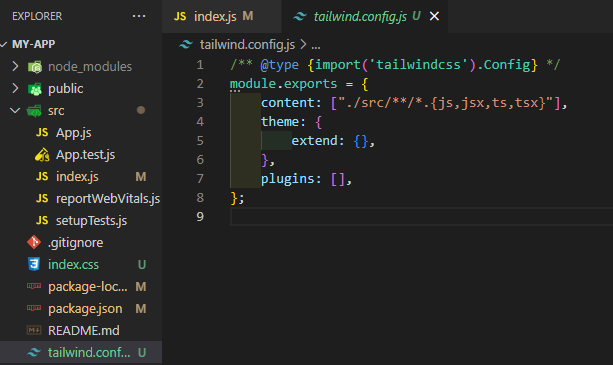613x365 pixels.
Task: Click the npm icon of package.json
Action: tap(34, 308)
